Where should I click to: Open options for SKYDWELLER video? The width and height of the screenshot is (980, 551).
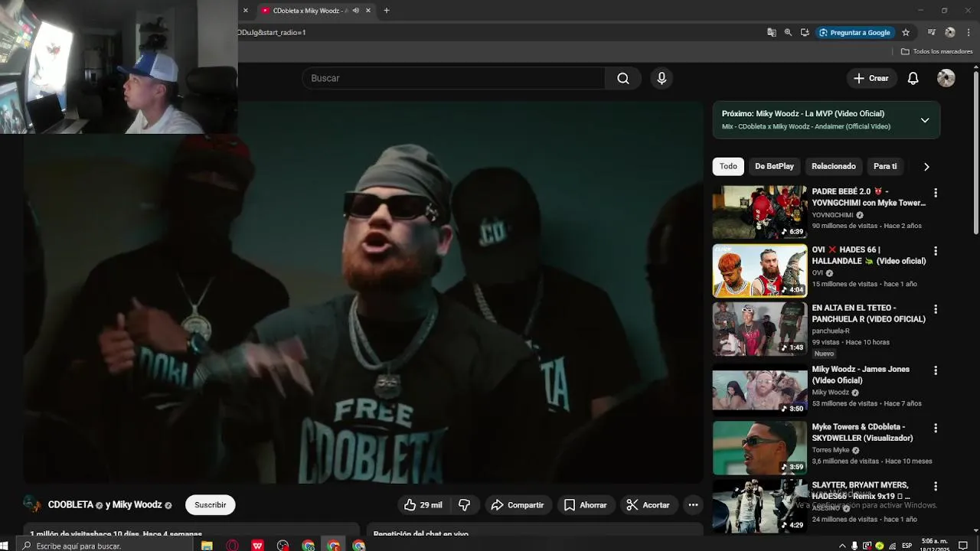pyautogui.click(x=935, y=429)
